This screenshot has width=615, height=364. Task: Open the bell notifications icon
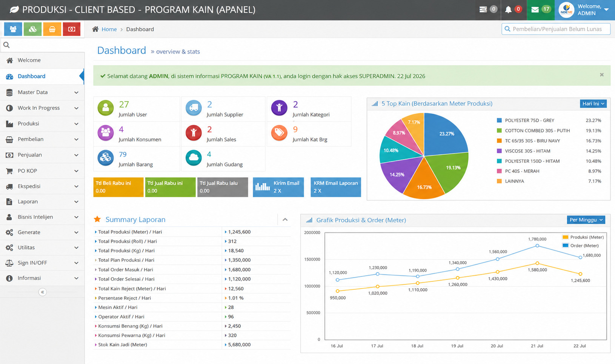508,9
